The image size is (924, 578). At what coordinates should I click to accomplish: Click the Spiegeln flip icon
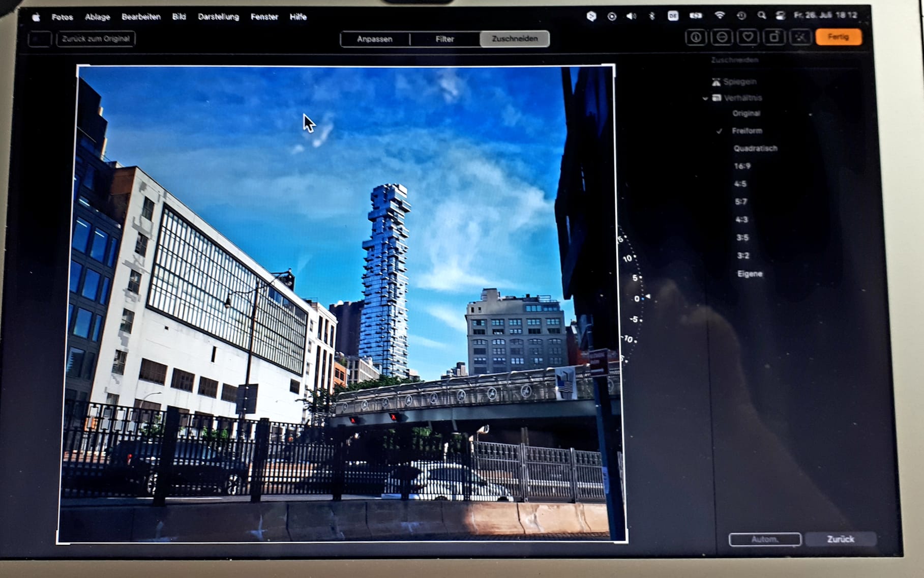coord(717,82)
